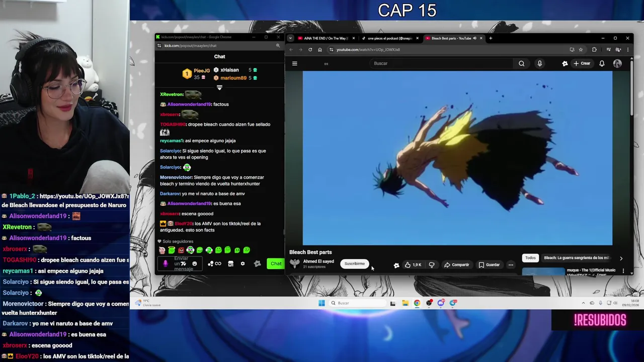Click marioum89 on the gift leaderboard
The image size is (644, 362).
pos(233,78)
